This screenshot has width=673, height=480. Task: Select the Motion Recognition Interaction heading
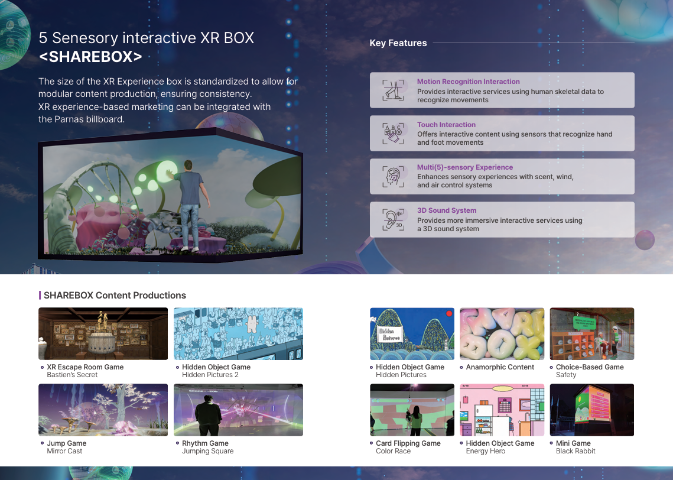click(468, 82)
